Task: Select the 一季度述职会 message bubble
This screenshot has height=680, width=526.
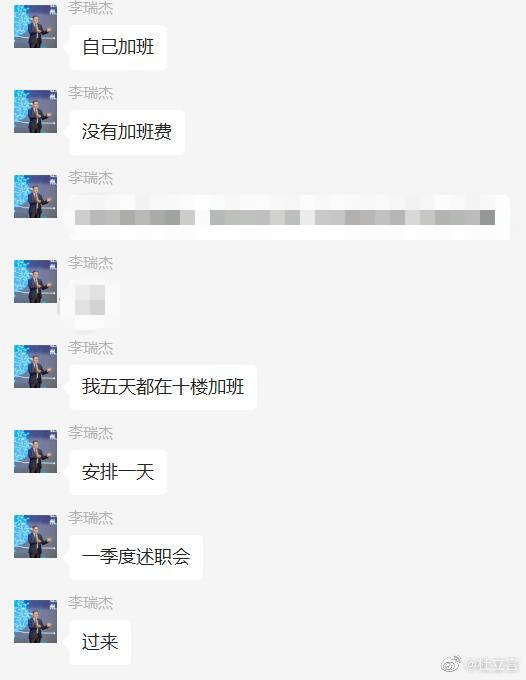Action: (136, 557)
